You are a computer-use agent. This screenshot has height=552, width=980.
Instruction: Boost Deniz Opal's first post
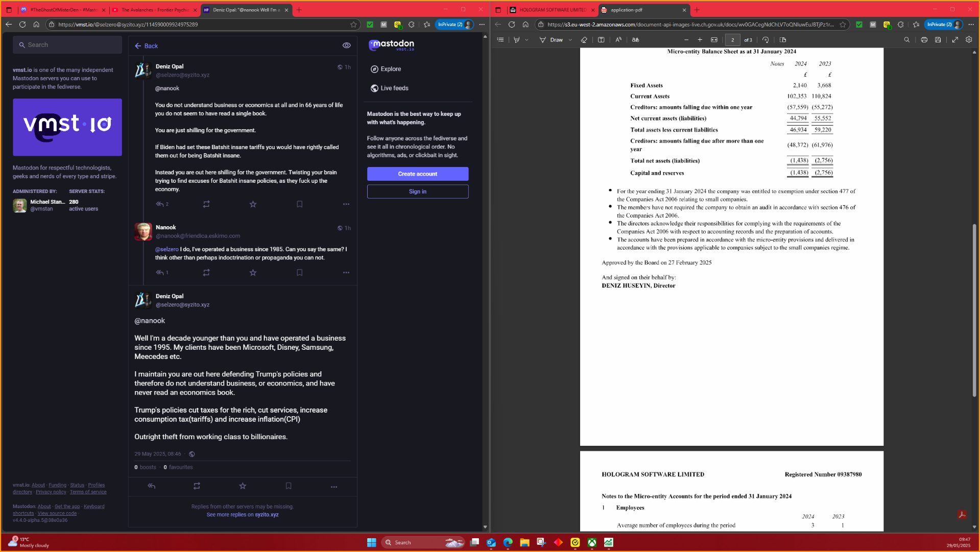tap(206, 204)
